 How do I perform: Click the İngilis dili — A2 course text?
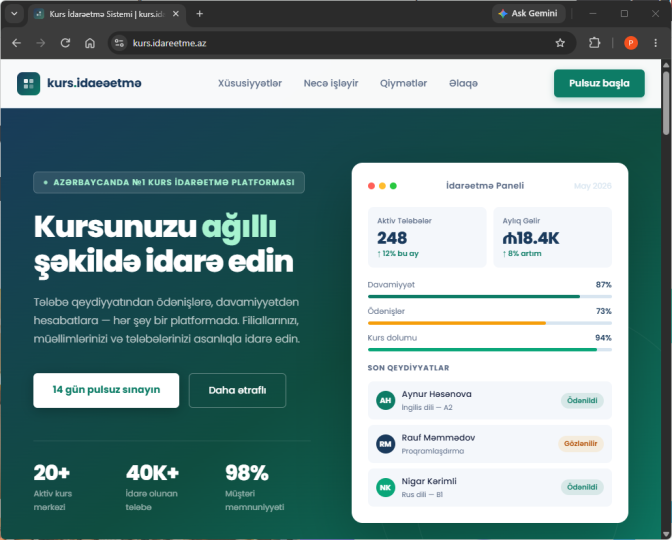(x=427, y=408)
